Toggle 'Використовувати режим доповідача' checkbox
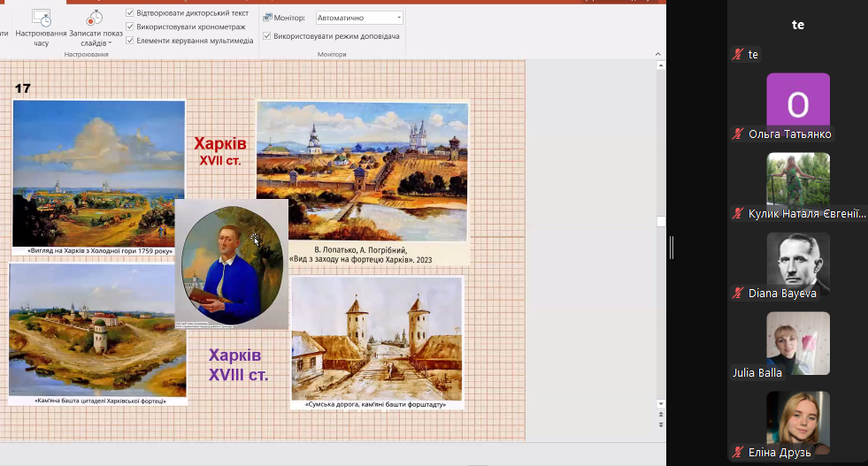The width and height of the screenshot is (868, 466). point(267,36)
